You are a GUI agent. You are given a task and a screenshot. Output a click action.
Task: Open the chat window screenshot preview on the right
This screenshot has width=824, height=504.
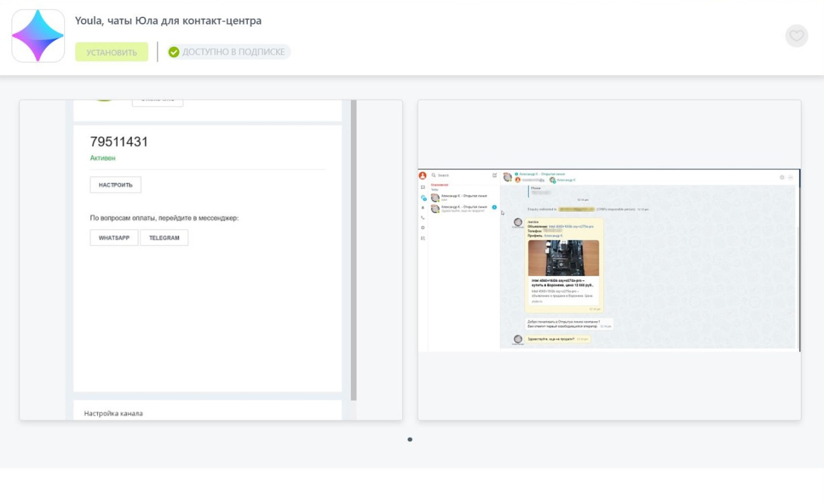pyautogui.click(x=609, y=260)
